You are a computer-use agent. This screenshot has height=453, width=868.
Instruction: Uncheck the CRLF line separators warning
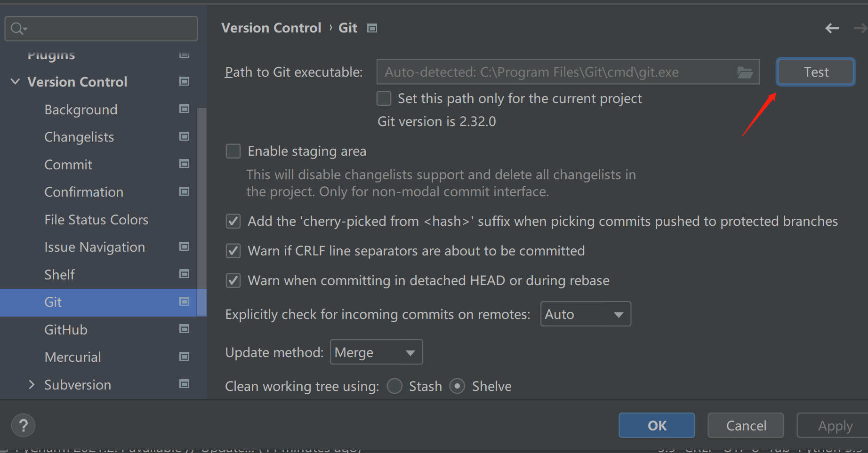[233, 251]
